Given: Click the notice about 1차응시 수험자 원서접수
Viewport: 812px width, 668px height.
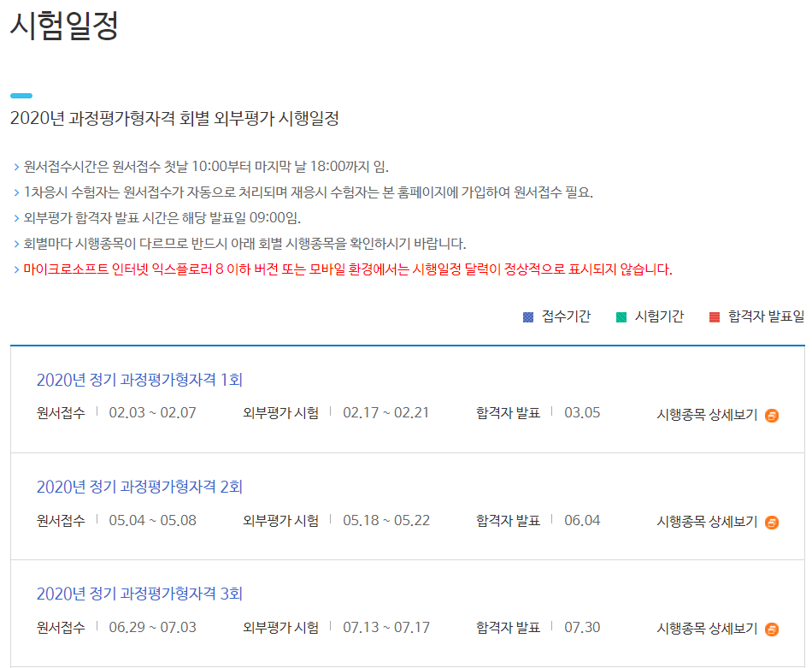Looking at the screenshot, I should 308,192.
